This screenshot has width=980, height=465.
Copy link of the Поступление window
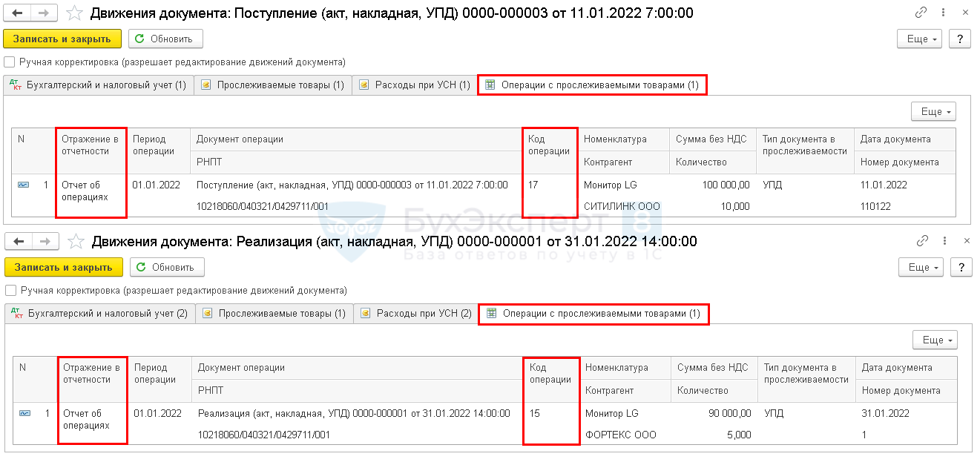coord(921,13)
